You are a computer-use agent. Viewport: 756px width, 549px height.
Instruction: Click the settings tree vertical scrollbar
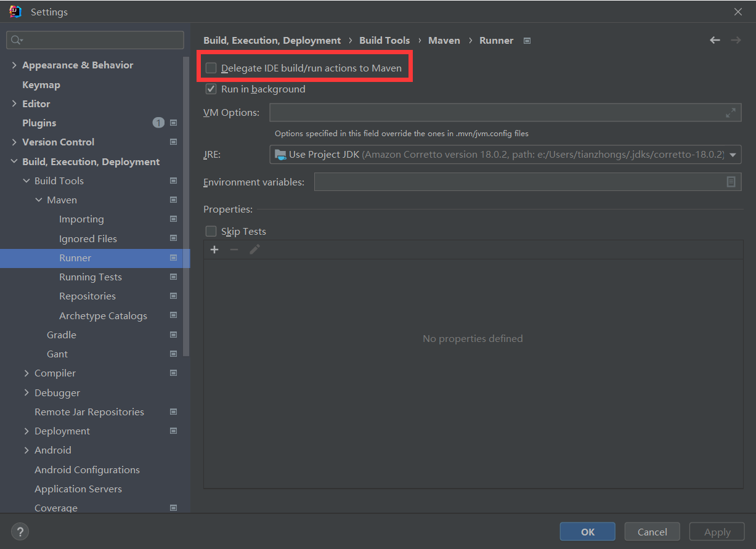[187, 203]
